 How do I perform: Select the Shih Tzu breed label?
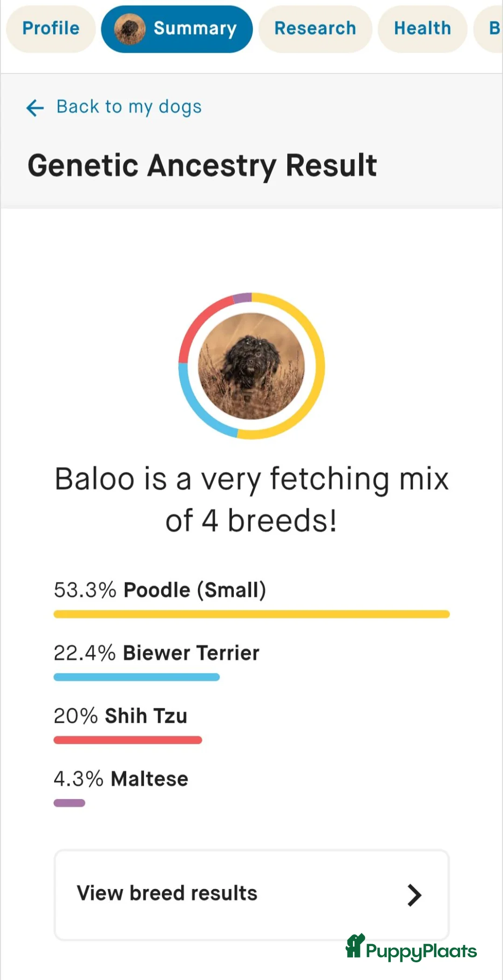146,716
